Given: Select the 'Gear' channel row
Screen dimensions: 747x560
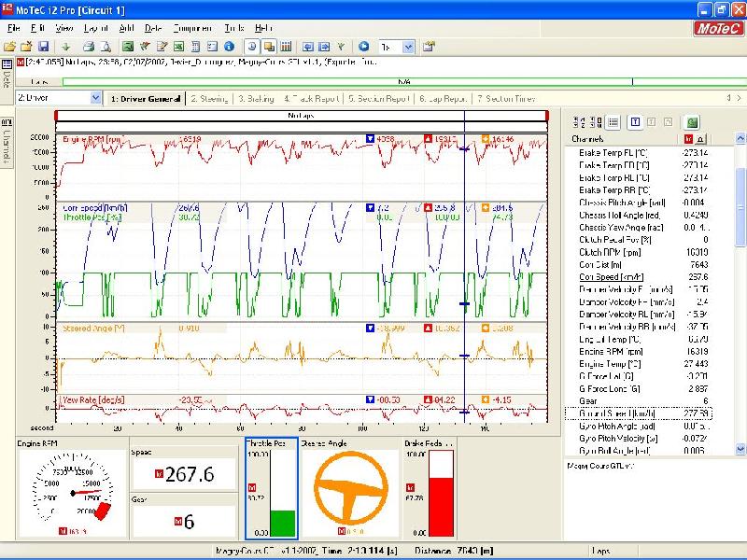Looking at the screenshot, I should point(639,401).
